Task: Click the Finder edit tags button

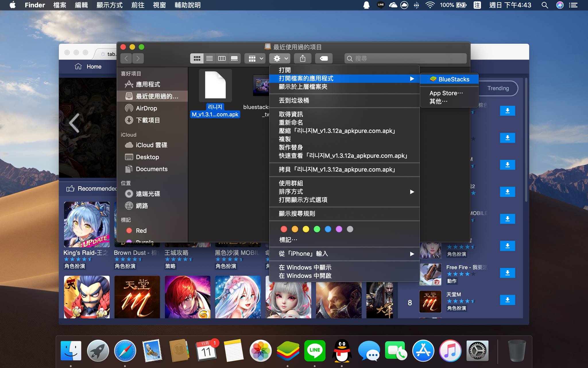Action: [324, 59]
